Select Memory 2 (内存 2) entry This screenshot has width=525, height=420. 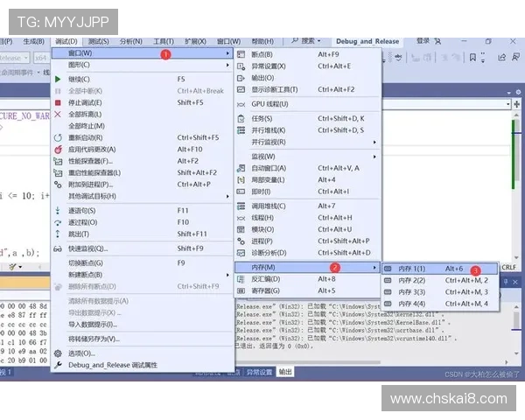(x=439, y=280)
